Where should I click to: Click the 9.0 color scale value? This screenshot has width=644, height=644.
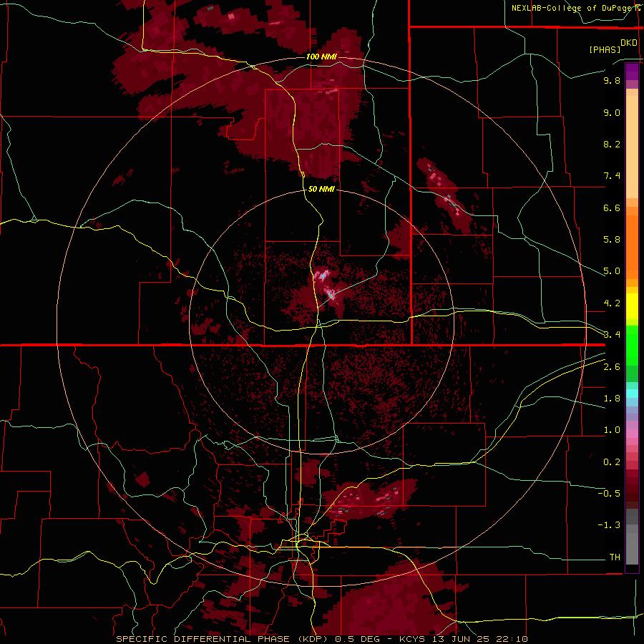click(x=612, y=113)
